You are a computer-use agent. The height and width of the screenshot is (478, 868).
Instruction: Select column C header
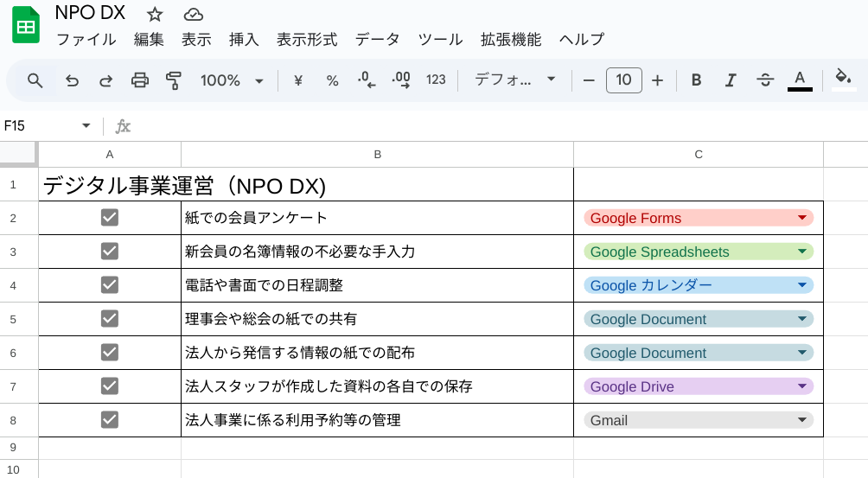699,155
